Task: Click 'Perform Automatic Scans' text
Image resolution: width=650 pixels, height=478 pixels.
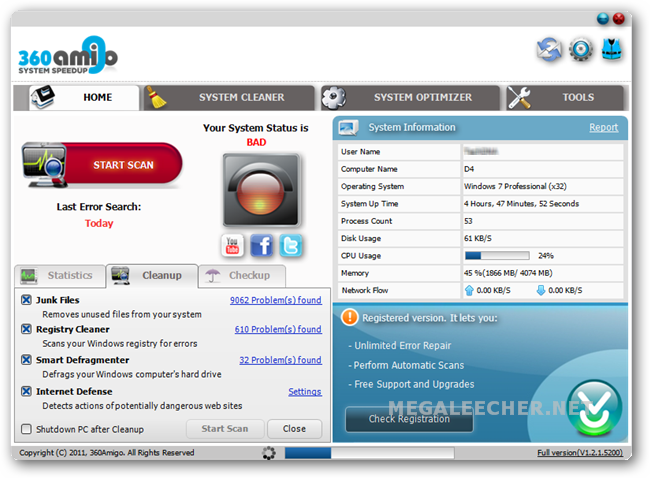Action: [409, 365]
